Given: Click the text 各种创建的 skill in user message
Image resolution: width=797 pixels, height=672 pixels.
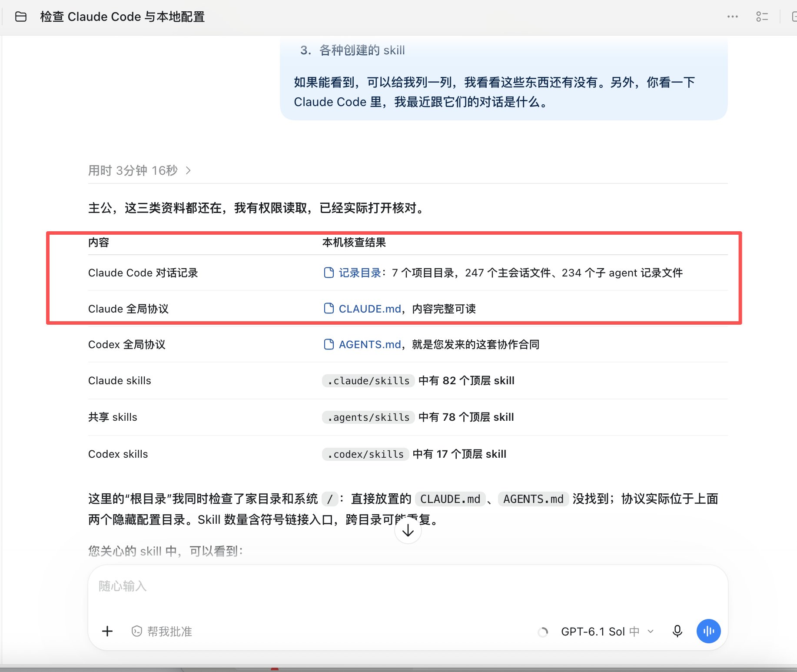Looking at the screenshot, I should 362,50.
